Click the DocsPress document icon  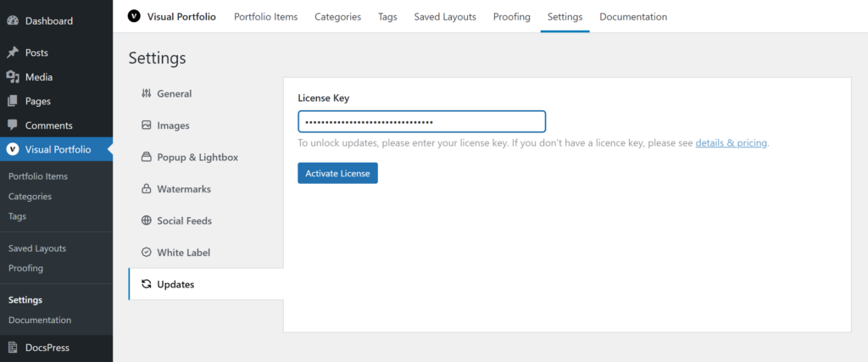(13, 348)
